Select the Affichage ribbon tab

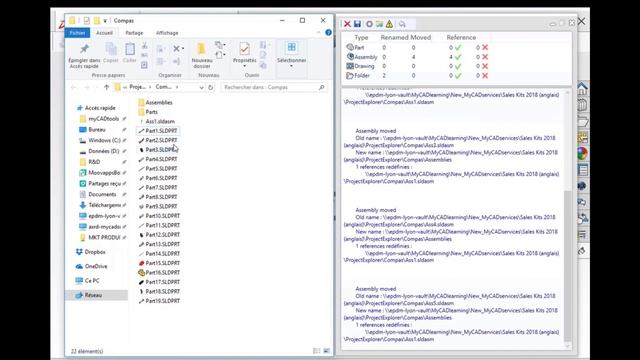167,33
